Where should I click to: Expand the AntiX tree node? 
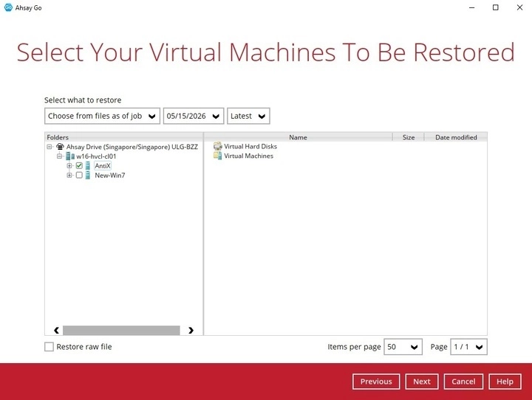pos(69,166)
